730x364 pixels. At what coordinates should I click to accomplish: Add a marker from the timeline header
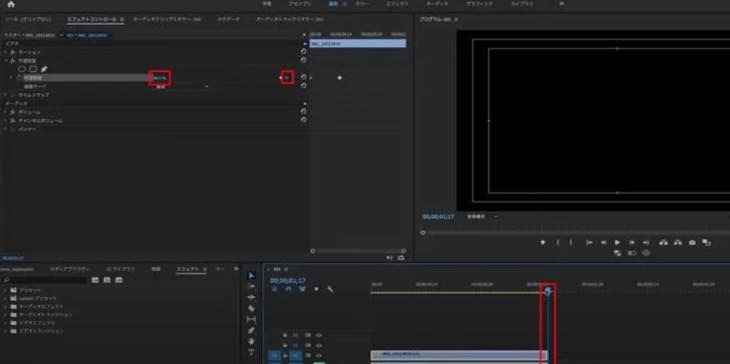[316, 289]
